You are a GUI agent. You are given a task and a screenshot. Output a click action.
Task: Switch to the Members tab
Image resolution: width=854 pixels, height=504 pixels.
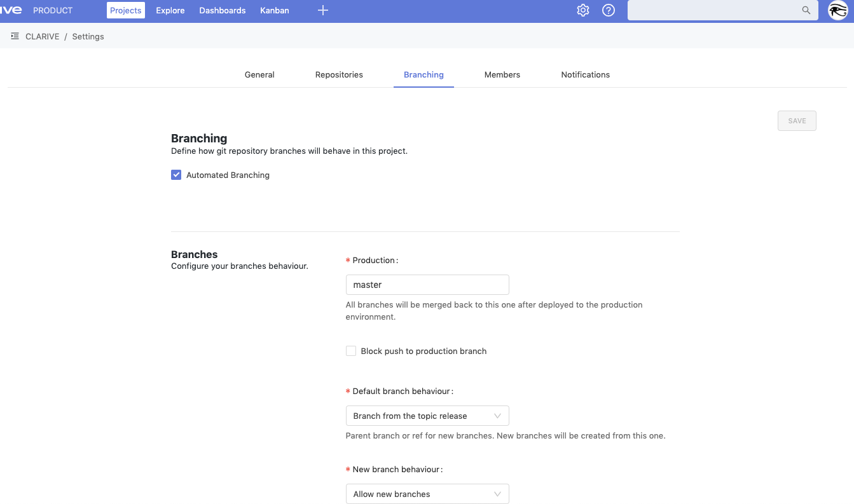[502, 74]
